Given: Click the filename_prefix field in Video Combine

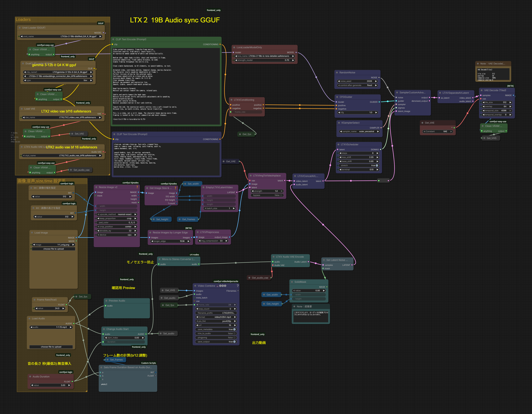Looking at the screenshot, I should coord(216,313).
